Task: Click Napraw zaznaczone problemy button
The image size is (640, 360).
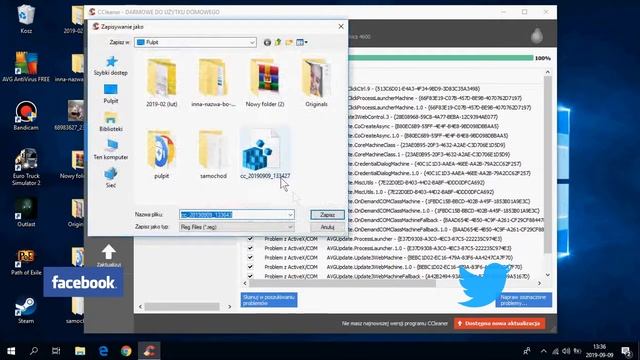Action: click(x=524, y=300)
